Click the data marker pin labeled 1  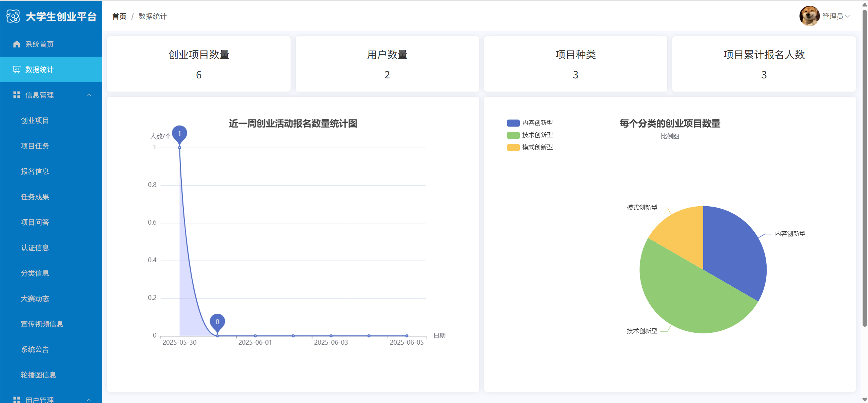[179, 134]
